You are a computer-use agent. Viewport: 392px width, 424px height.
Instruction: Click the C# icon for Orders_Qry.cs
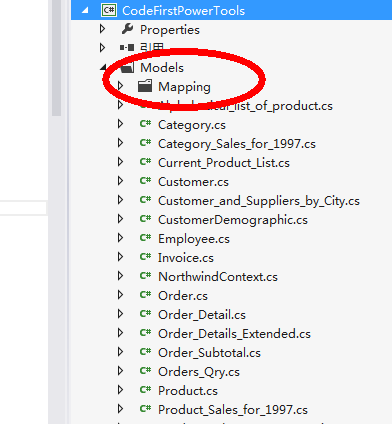click(145, 371)
